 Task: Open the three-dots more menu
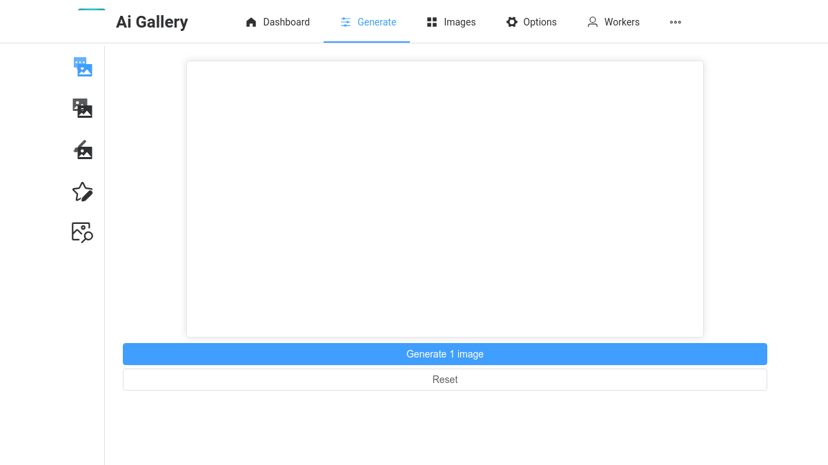pos(675,22)
